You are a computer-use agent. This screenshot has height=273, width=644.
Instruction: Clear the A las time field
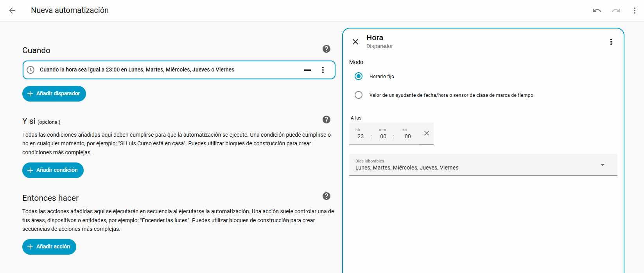(x=426, y=133)
